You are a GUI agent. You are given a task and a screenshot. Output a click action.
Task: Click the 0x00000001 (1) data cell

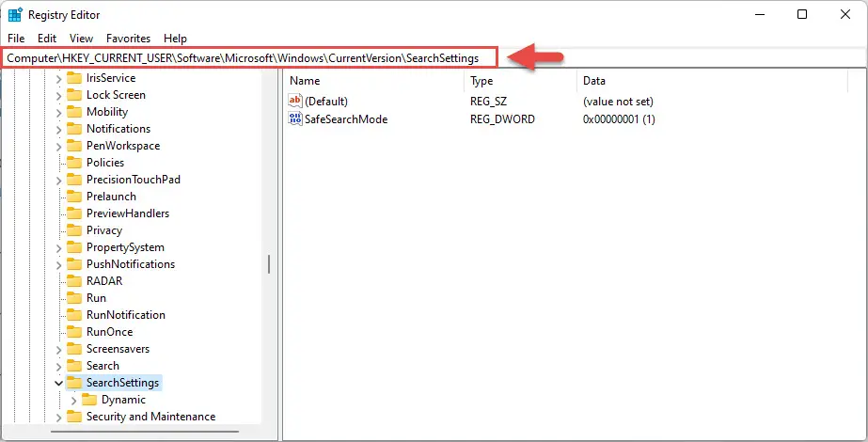[619, 119]
